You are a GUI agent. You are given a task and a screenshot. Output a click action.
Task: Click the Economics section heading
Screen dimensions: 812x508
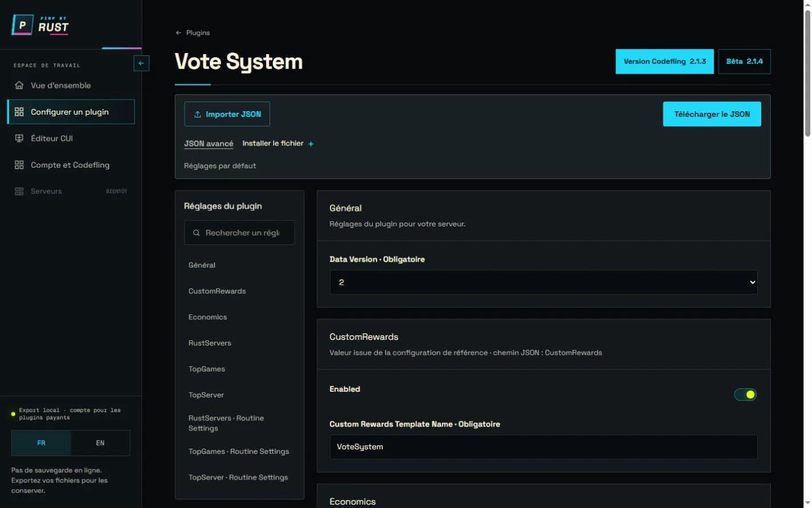[x=353, y=502]
